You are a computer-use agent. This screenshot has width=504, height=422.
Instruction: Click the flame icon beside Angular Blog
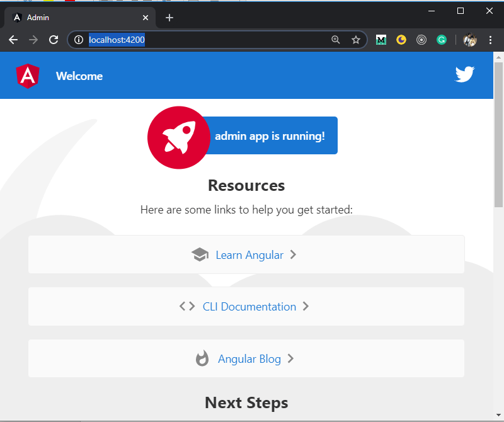tap(202, 359)
